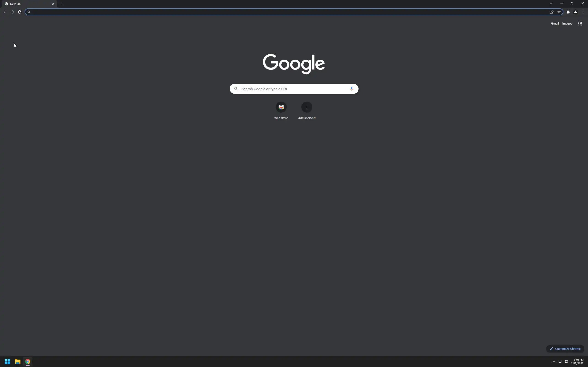588x367 pixels.
Task: Start voice search with the microphone icon
Action: pos(352,89)
